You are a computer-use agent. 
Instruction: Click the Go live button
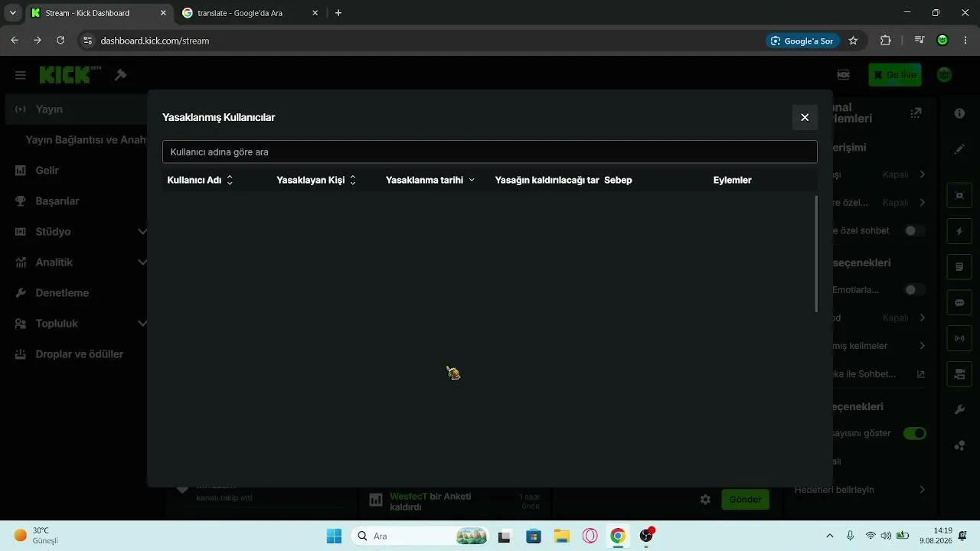pos(894,75)
